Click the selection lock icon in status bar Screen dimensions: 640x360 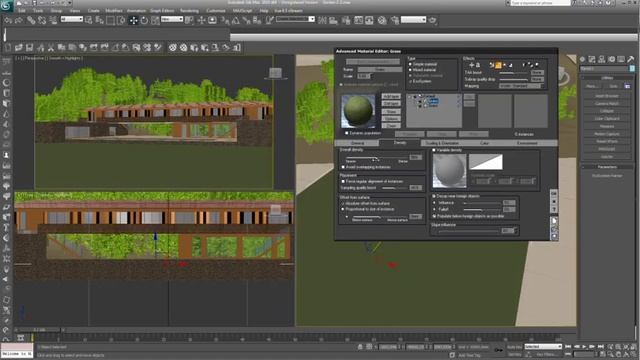(360, 347)
